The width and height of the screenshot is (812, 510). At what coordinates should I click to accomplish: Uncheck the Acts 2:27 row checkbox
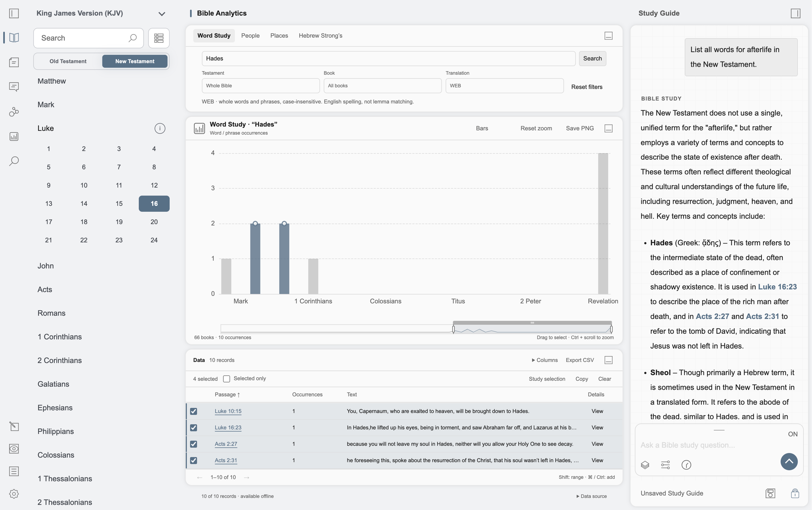[193, 444]
